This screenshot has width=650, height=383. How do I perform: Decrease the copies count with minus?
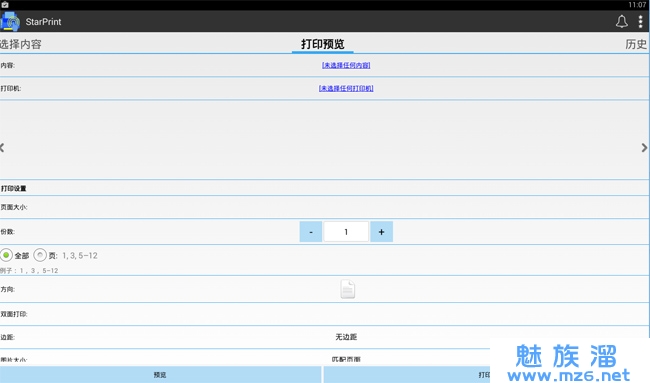point(311,232)
